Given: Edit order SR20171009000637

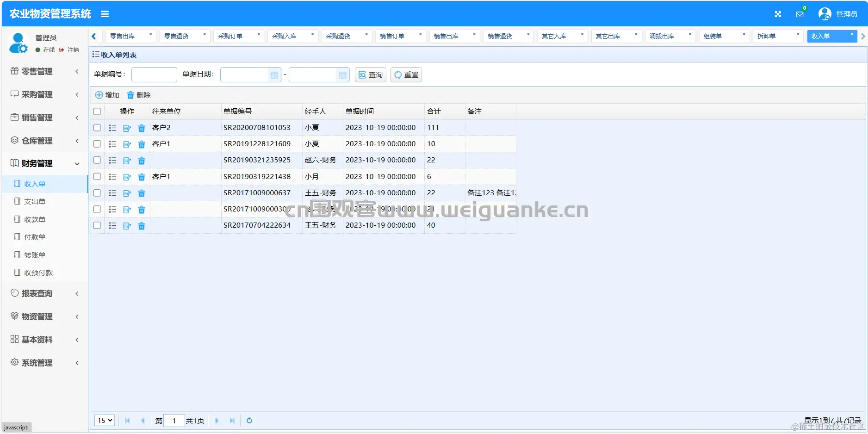Looking at the screenshot, I should (127, 193).
